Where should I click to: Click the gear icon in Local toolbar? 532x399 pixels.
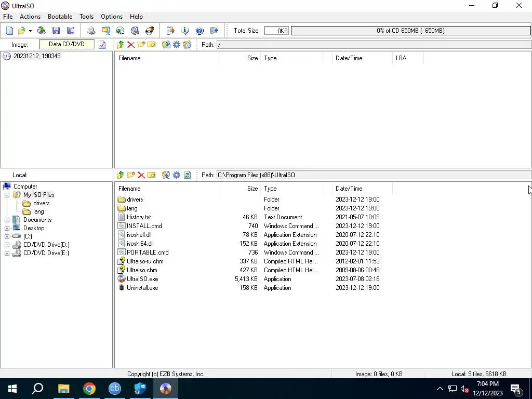[177, 175]
